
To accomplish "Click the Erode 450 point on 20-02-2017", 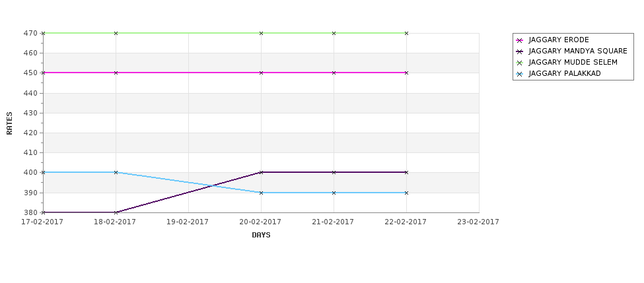I will (261, 73).
